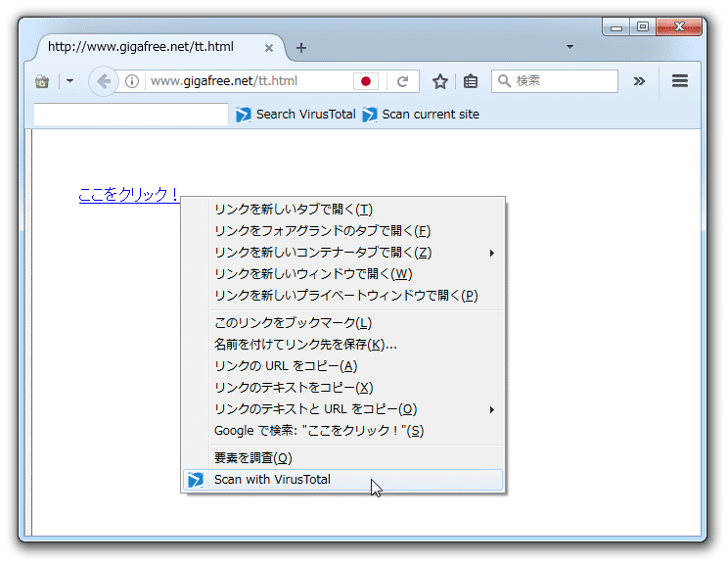The height and width of the screenshot is (564, 728).
Task: Click the toolbar extension icon left of back button
Action: (x=42, y=82)
